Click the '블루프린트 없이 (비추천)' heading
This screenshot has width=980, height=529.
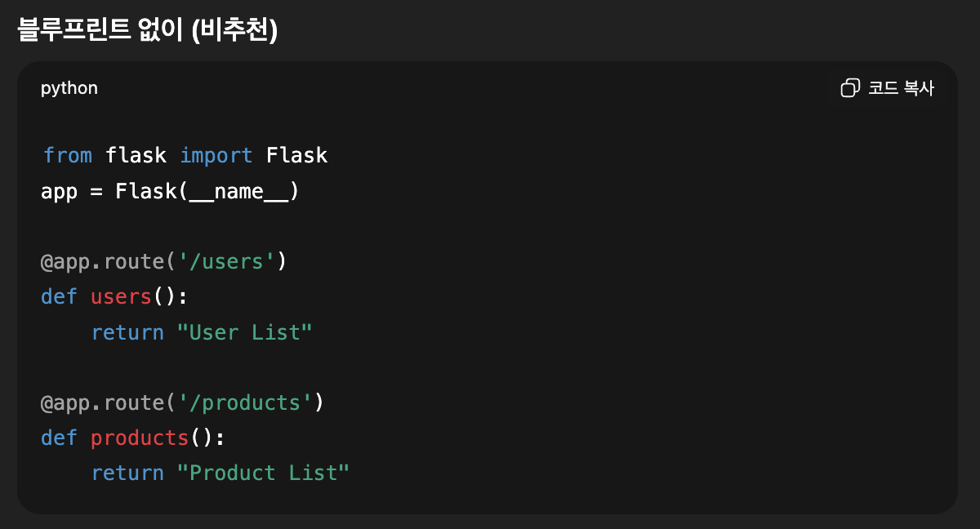point(148,30)
